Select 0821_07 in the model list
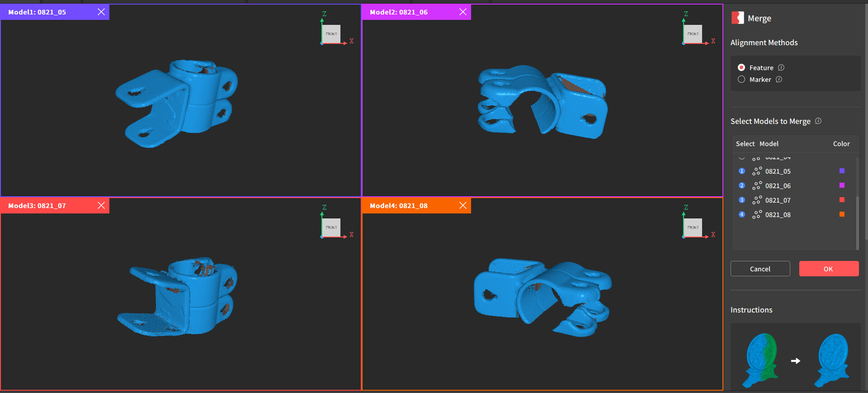868x393 pixels. tap(778, 200)
